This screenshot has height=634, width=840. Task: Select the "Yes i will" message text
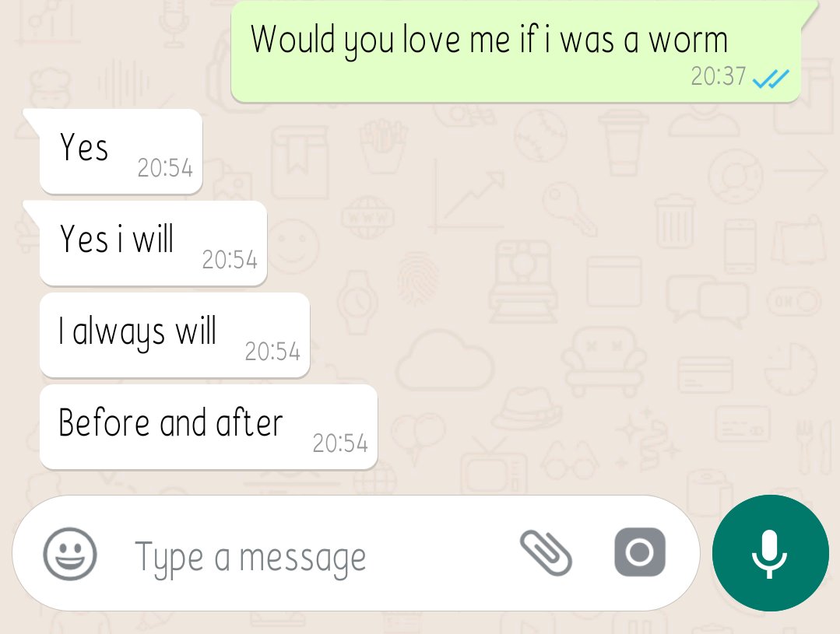pyautogui.click(x=117, y=238)
